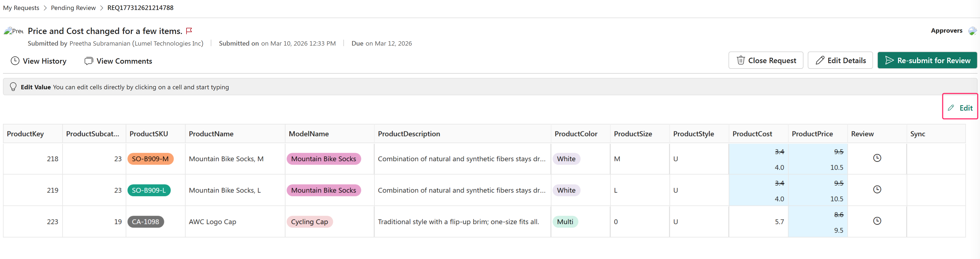Click the ProductName column header
The height and width of the screenshot is (259, 980).
(211, 134)
